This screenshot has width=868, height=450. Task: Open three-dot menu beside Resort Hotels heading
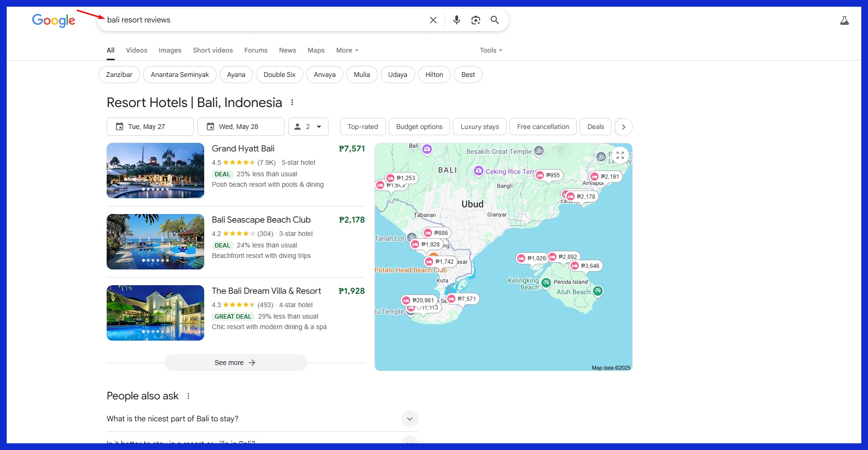pyautogui.click(x=292, y=103)
